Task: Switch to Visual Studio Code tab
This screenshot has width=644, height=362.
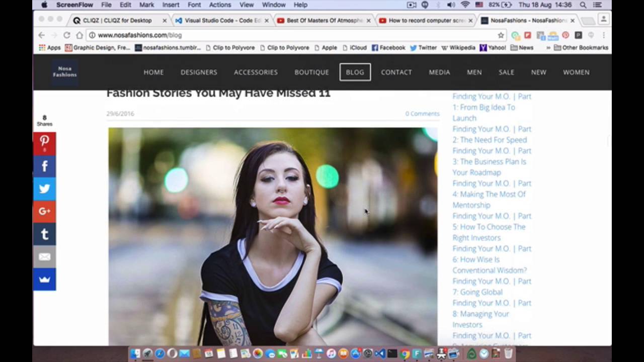Action: tap(221, 21)
